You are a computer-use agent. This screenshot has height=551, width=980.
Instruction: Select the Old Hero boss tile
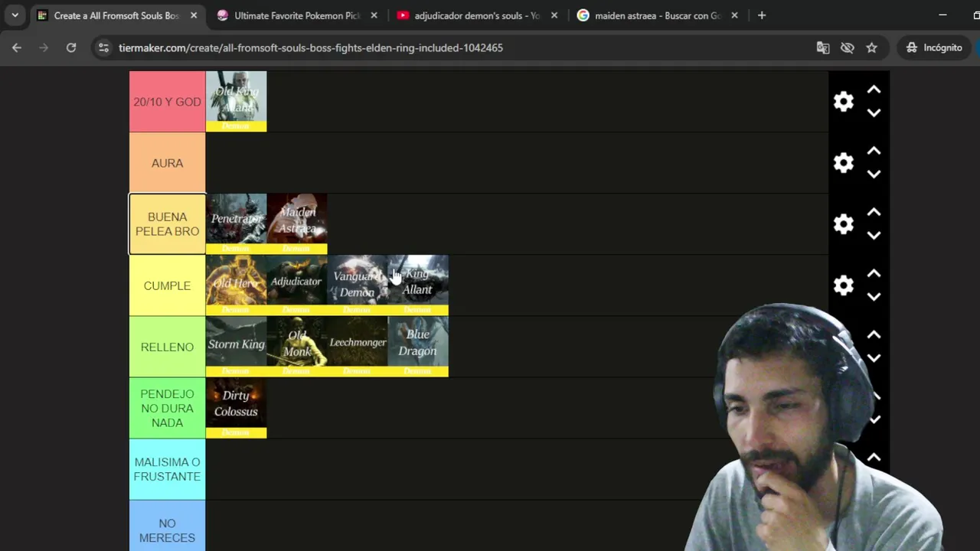point(236,285)
